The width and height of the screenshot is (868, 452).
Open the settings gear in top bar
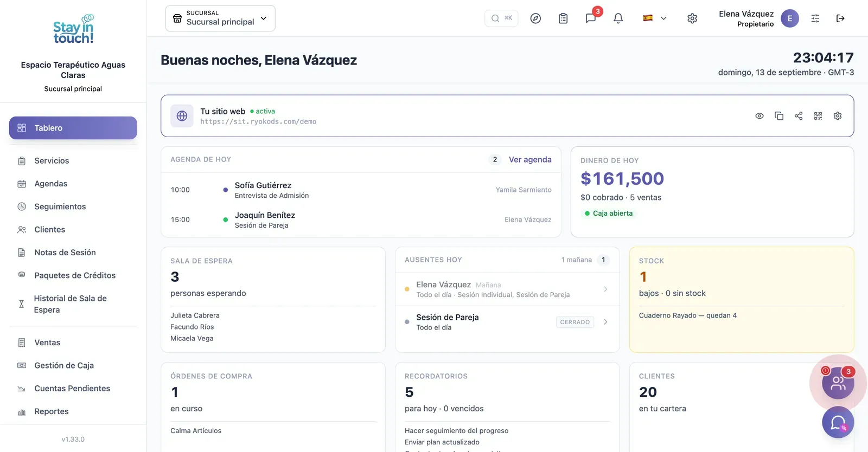692,18
